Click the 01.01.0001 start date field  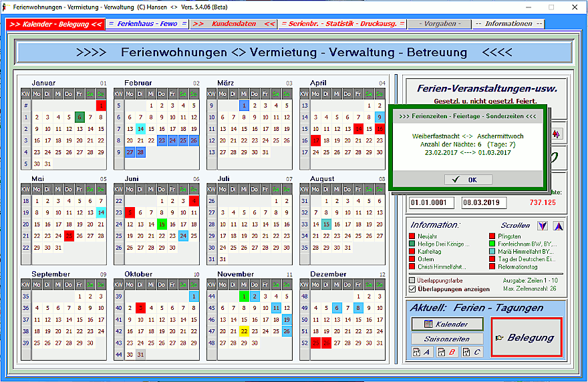click(x=431, y=202)
